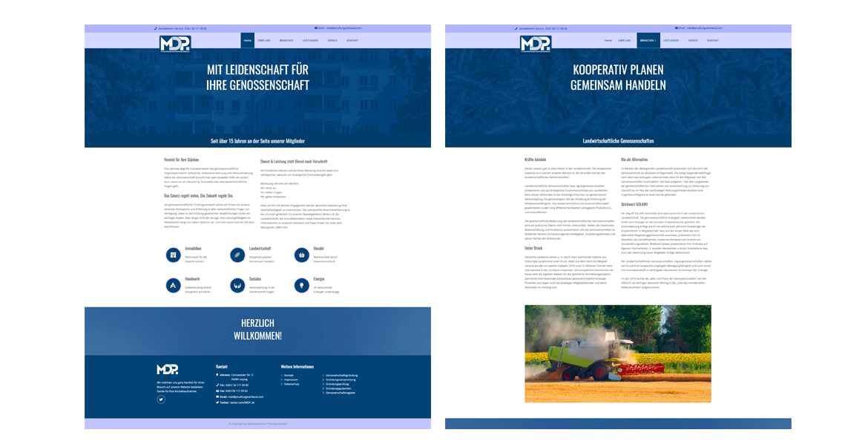The height and width of the screenshot is (447, 868).
Task: Click the envelope icon in the Kooperativ Planen top bar
Action: pyautogui.click(x=677, y=27)
